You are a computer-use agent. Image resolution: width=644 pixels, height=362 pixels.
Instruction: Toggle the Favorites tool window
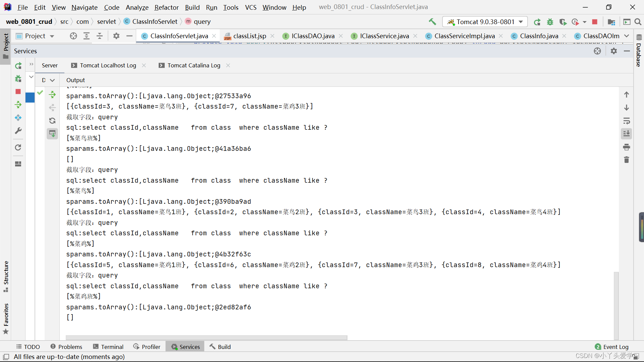pos(6,318)
